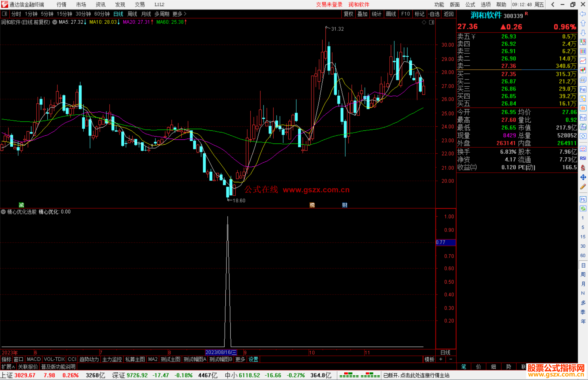Switch to the MACD indicator tab
This screenshot has height=380, width=588.
[33, 359]
